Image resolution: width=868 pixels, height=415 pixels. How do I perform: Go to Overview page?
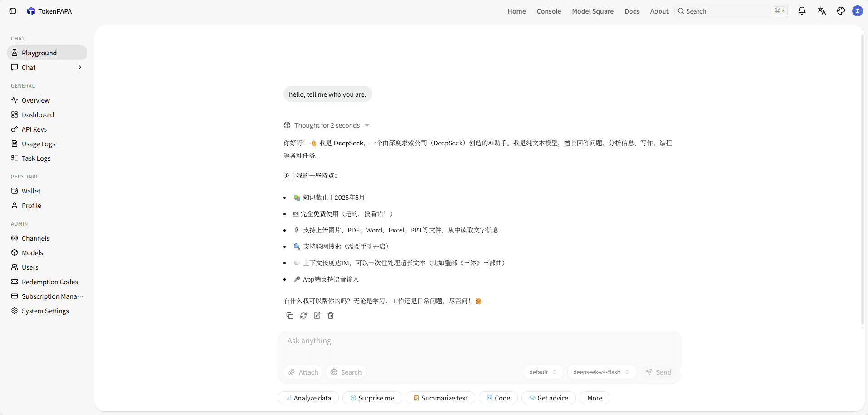pos(47,100)
